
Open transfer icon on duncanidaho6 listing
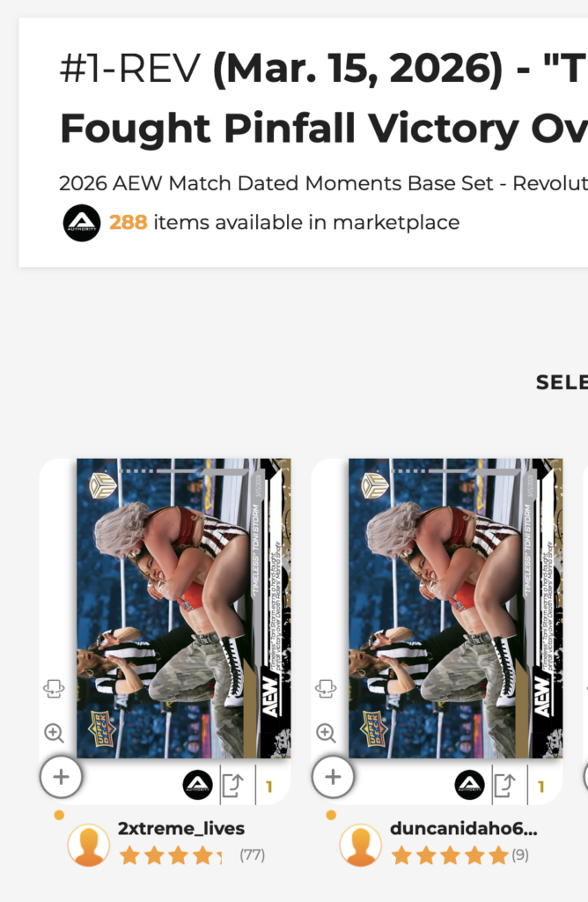pyautogui.click(x=504, y=785)
